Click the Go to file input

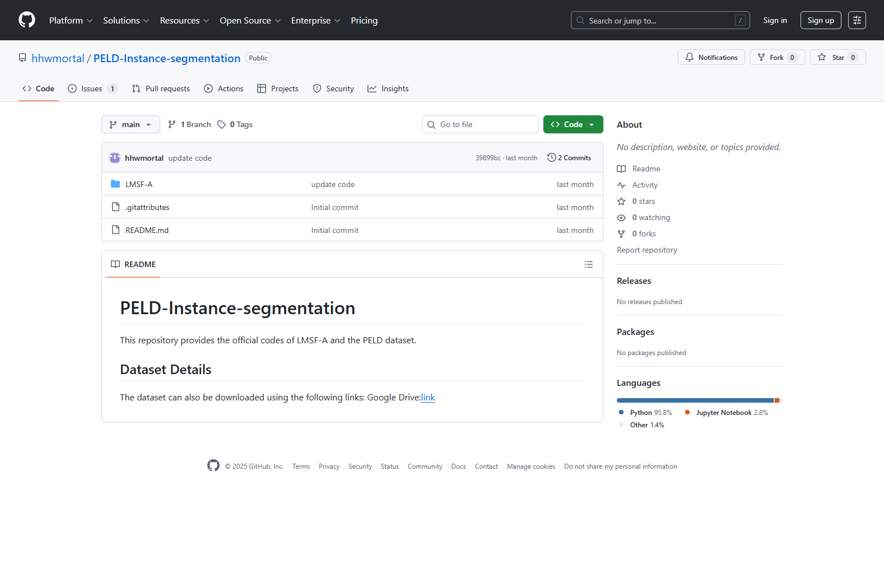point(480,124)
